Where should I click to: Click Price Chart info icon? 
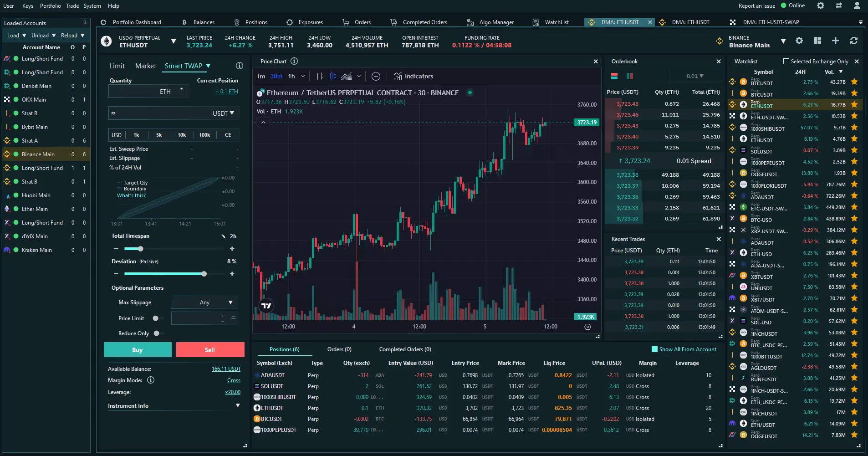pos(294,61)
